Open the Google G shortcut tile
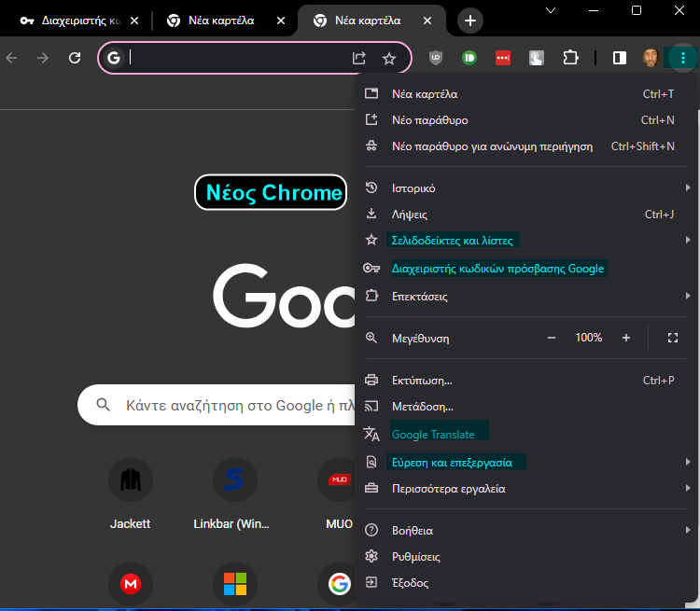 [x=340, y=584]
